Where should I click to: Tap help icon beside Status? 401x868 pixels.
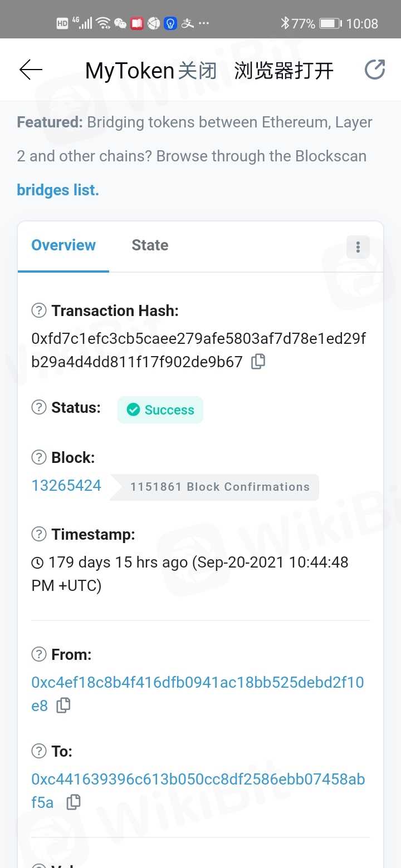(x=39, y=407)
